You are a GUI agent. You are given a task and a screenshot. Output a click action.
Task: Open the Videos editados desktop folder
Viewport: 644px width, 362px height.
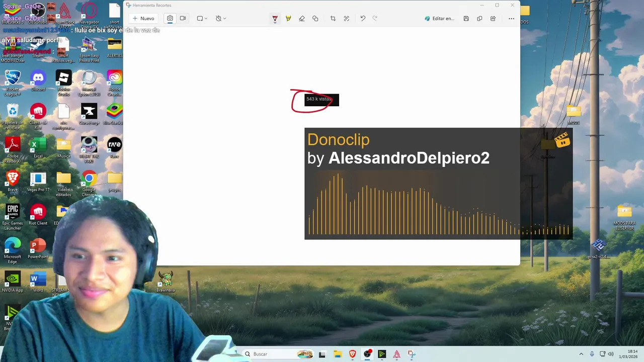(63, 184)
